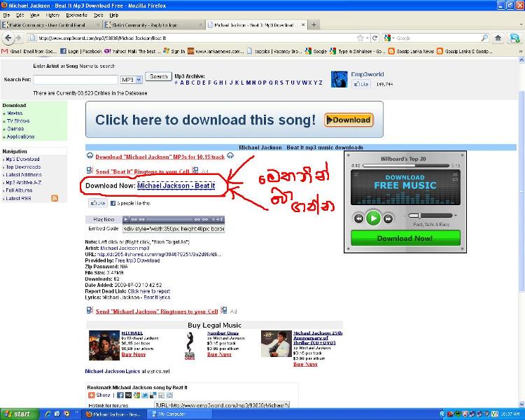Click fast-forward button in Billboard player

388,219
